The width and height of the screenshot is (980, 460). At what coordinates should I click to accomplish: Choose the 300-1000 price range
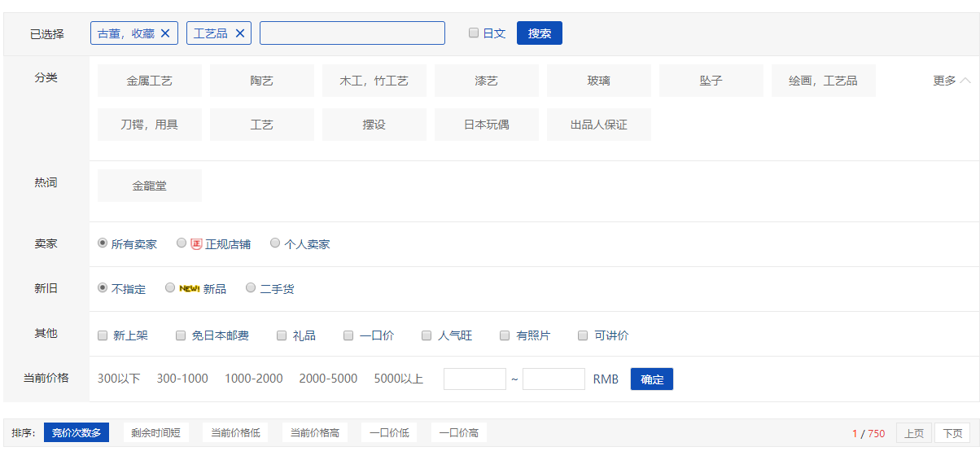click(x=182, y=379)
